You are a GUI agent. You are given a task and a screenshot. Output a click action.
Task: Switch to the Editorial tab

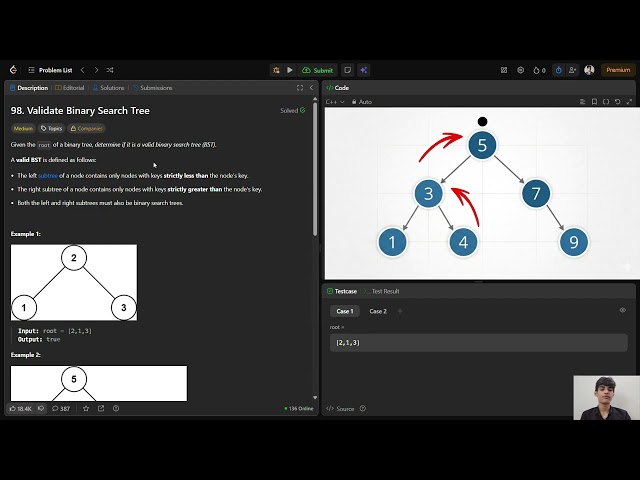pyautogui.click(x=70, y=88)
